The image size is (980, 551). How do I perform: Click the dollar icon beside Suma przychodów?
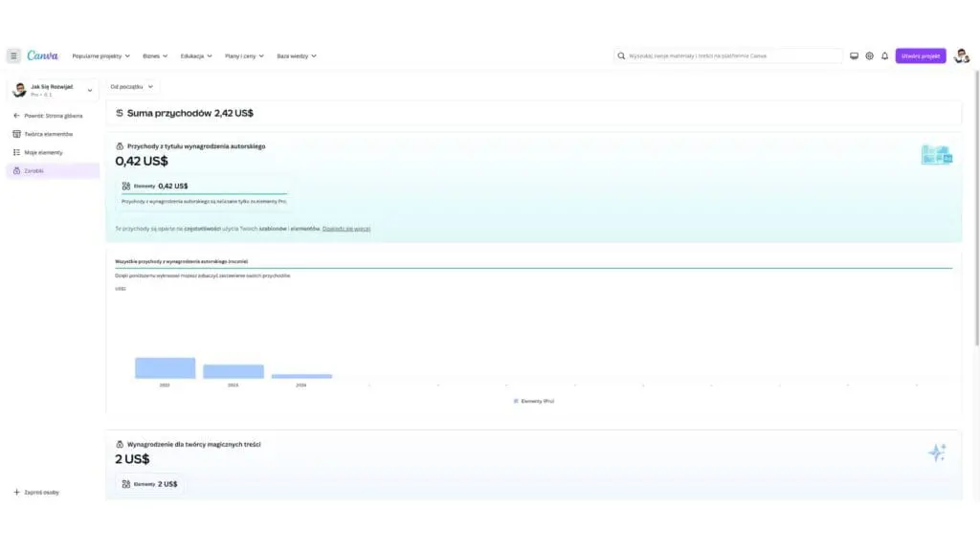120,113
